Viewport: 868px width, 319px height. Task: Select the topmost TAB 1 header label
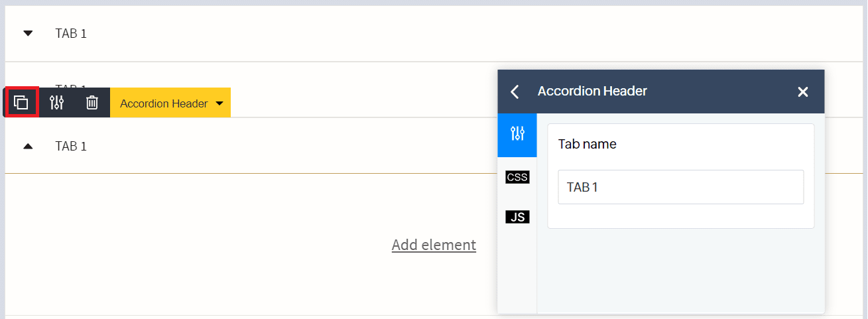[x=71, y=33]
